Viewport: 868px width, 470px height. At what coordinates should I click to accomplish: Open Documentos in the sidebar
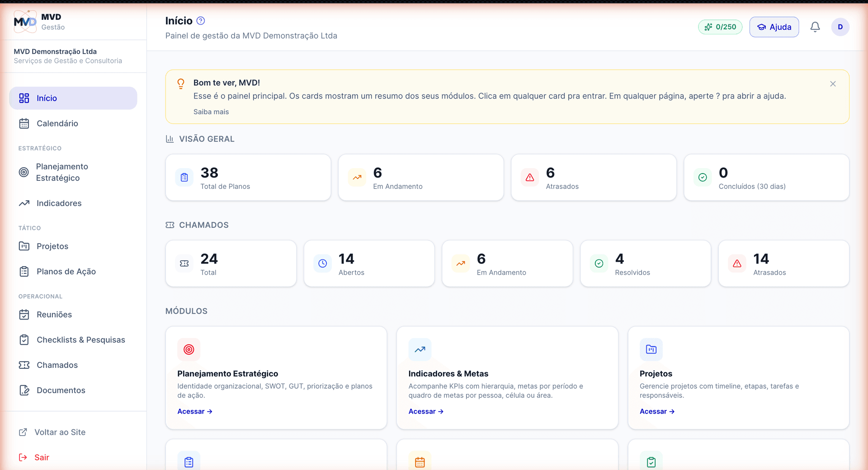pos(73,390)
